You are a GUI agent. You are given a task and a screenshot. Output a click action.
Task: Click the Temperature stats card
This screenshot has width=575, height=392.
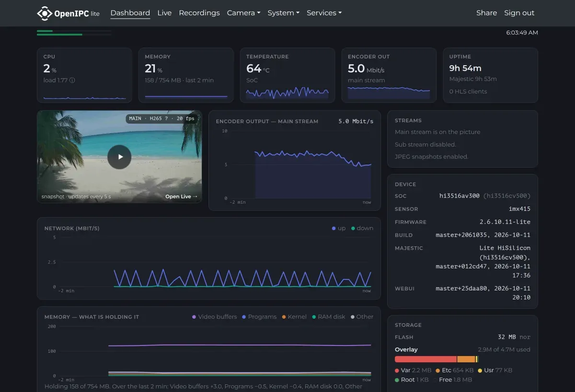coord(287,75)
